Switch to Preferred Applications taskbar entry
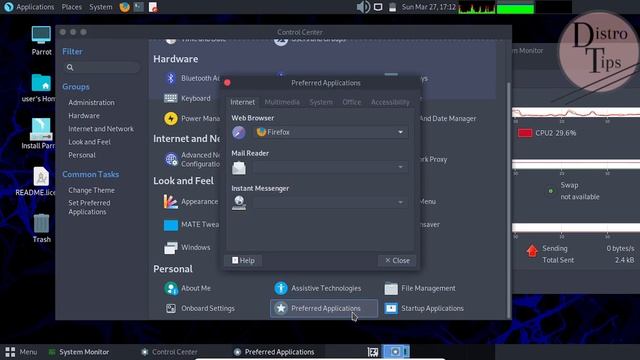 274,352
